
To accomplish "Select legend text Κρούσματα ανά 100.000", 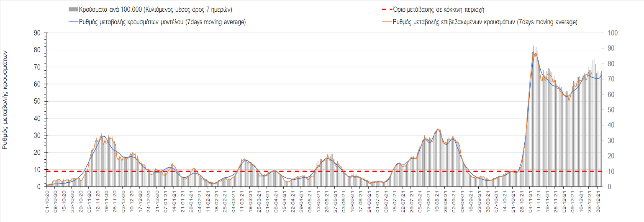I will (155, 10).
